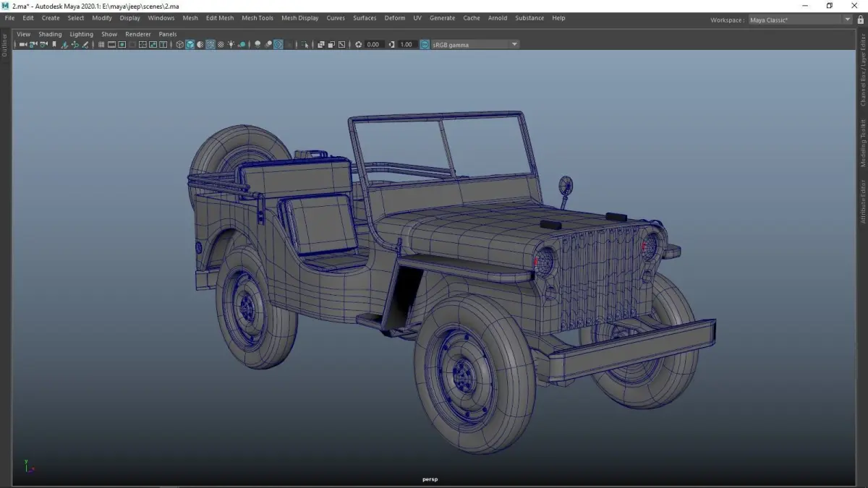This screenshot has height=488, width=868.
Task: Open the Panels menu
Action: [x=168, y=34]
